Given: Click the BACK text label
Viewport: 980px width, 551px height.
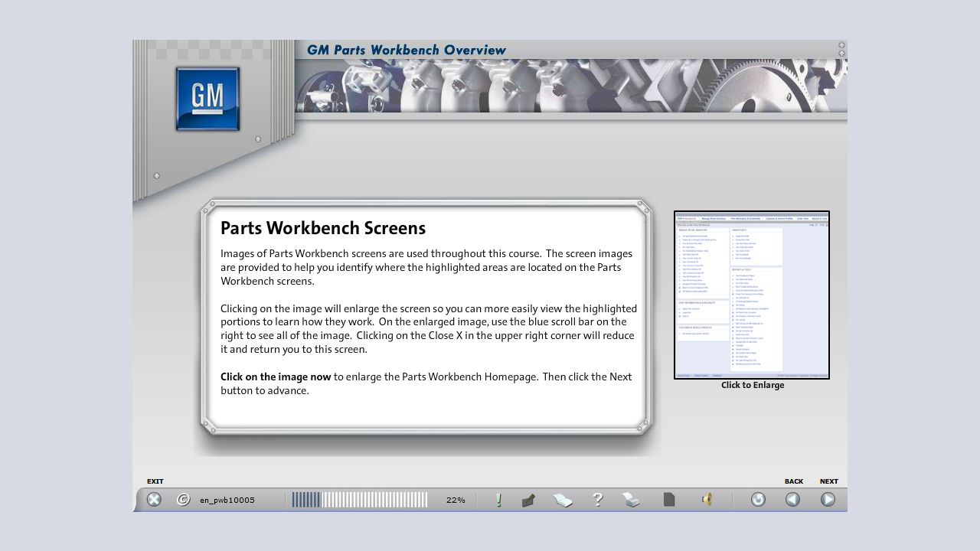Looking at the screenshot, I should [x=793, y=481].
